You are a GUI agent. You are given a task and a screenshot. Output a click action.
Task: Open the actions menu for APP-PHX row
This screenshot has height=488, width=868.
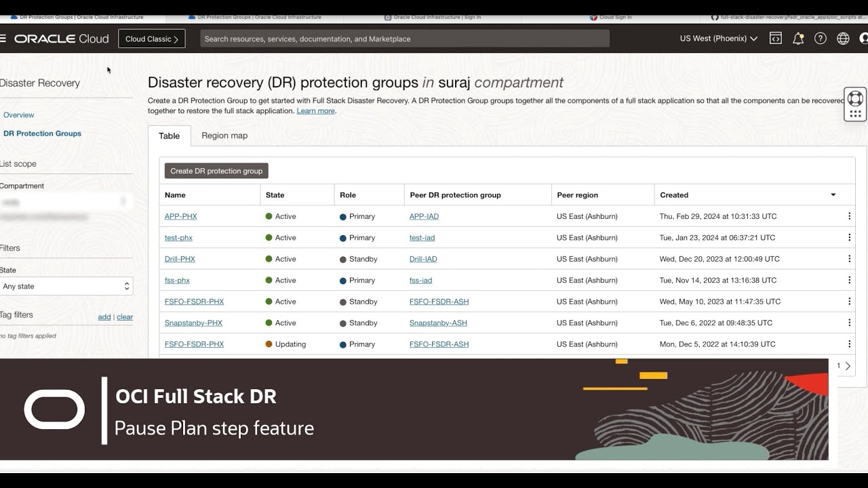pos(849,216)
